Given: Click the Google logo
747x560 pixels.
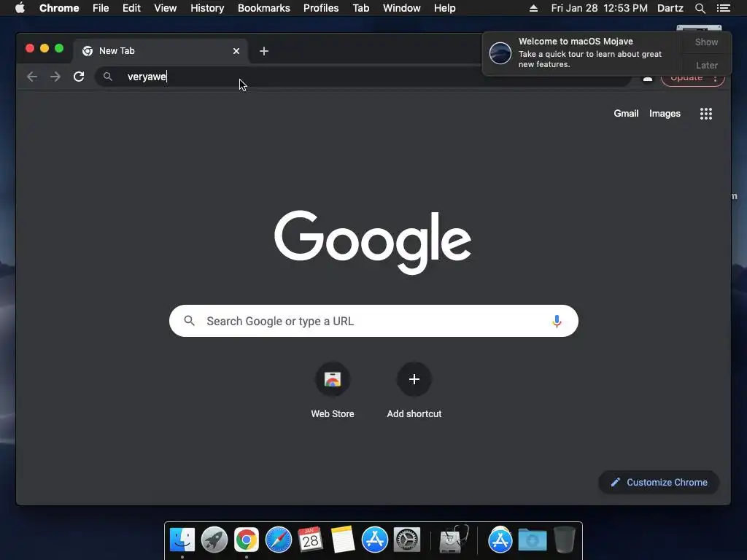Looking at the screenshot, I should click(373, 242).
